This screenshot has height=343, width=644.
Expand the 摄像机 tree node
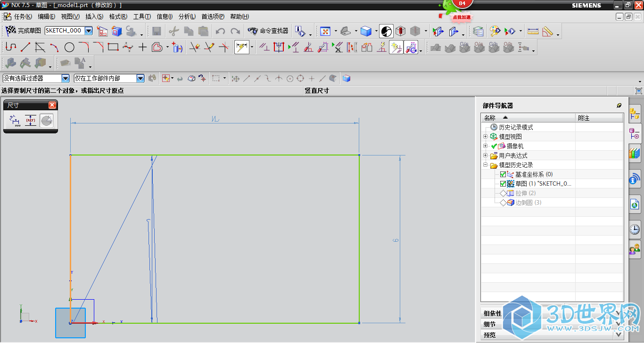tap(485, 146)
